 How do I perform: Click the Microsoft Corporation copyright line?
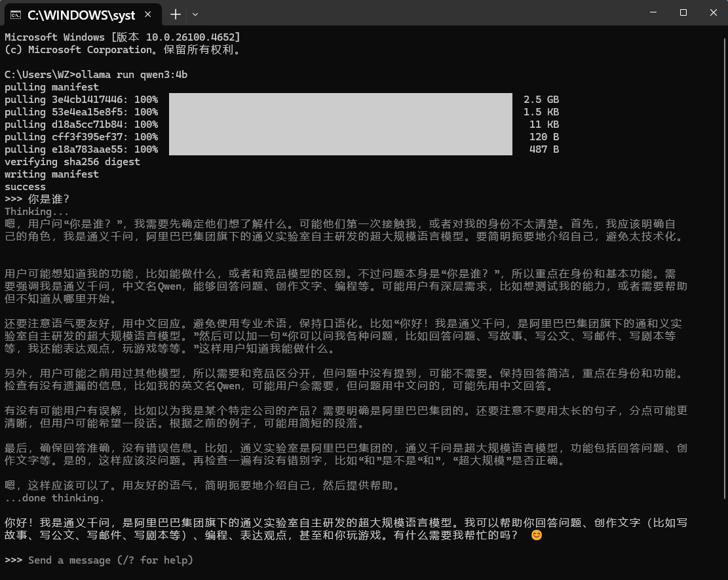point(123,50)
